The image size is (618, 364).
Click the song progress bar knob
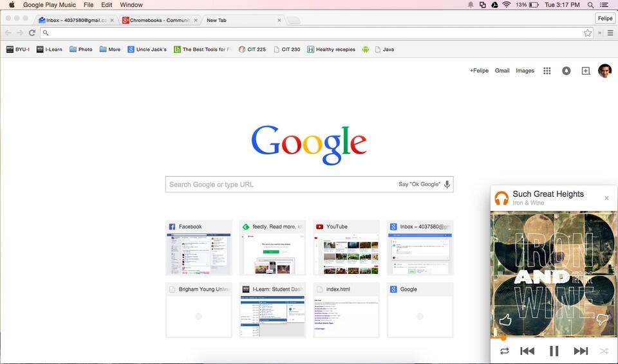(503, 338)
